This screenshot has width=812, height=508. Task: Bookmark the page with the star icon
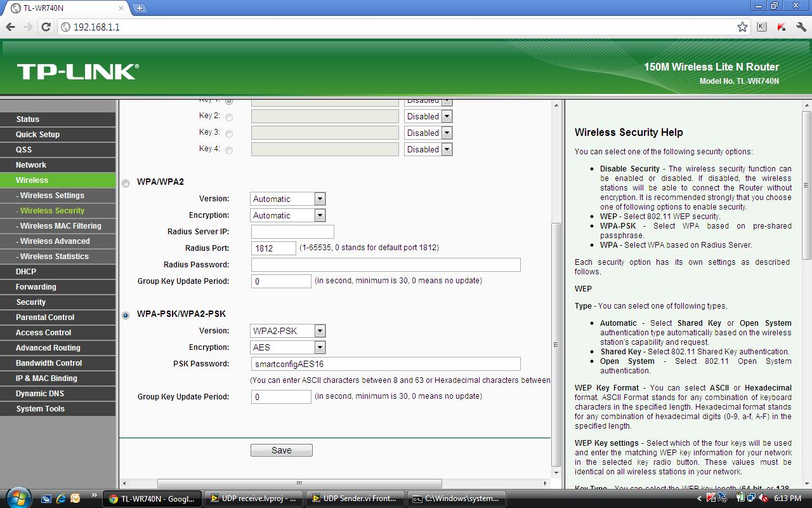click(743, 27)
